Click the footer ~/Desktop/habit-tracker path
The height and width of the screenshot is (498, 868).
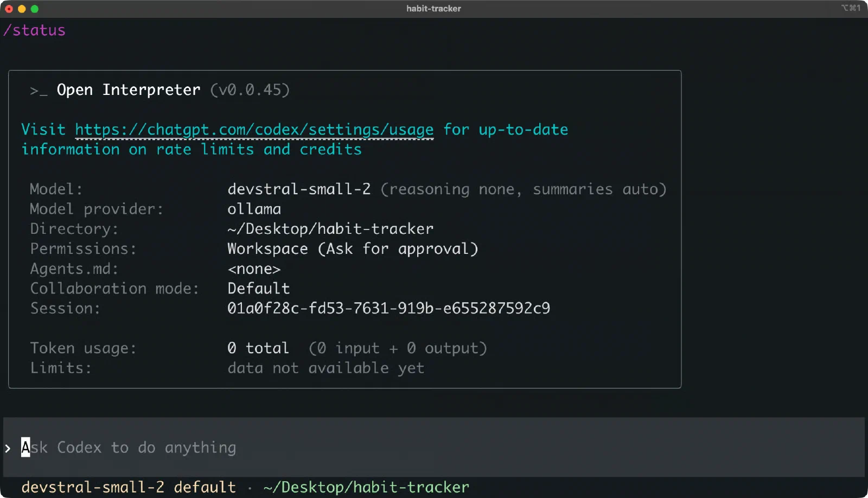click(366, 487)
